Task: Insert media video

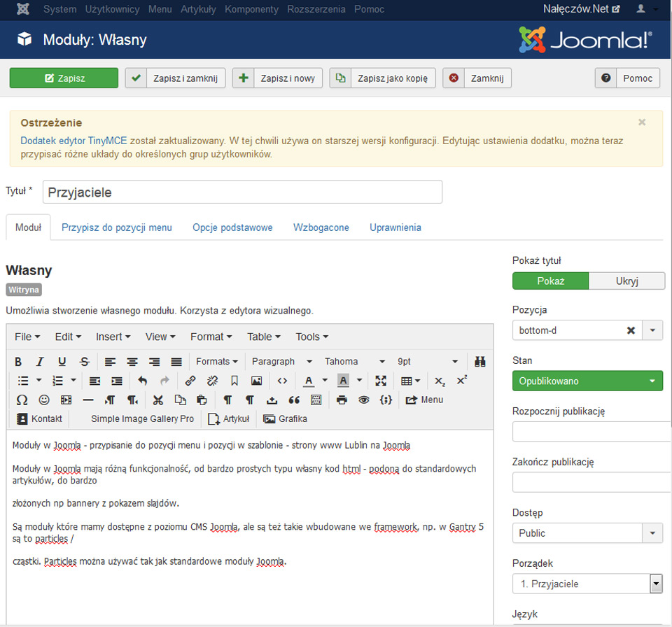Action: click(66, 400)
